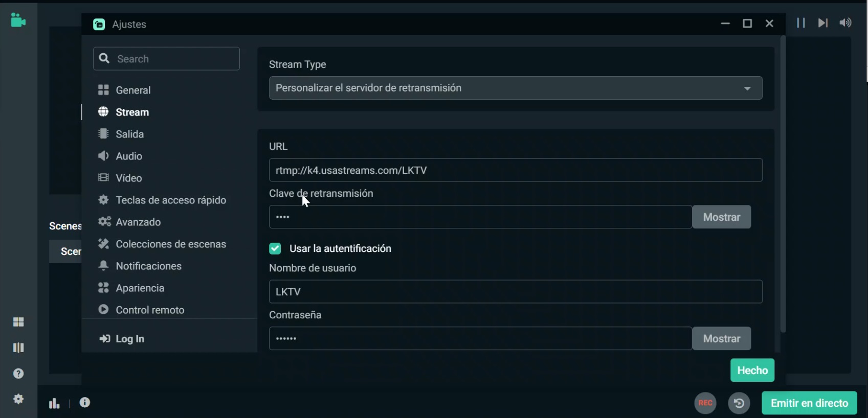868x418 pixels.
Task: Open Avanzado settings
Action: (129, 222)
